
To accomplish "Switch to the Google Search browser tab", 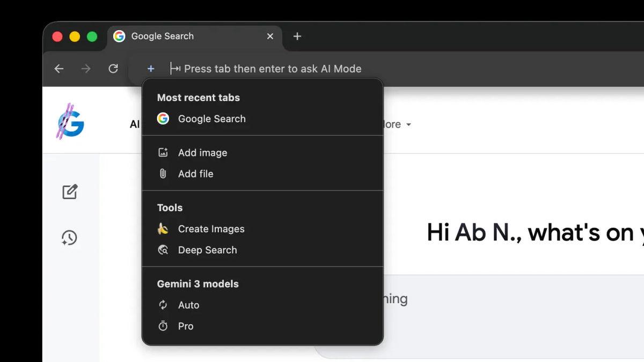I will [161, 36].
